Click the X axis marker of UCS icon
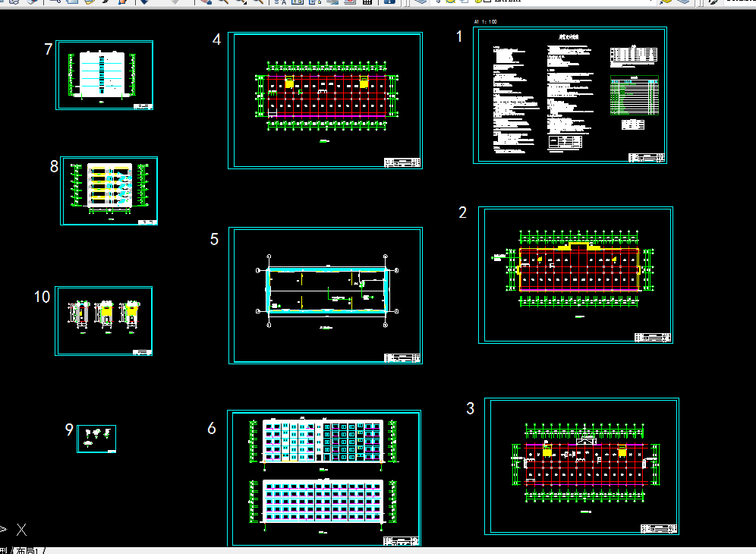This screenshot has height=554, width=756. pyautogui.click(x=22, y=530)
